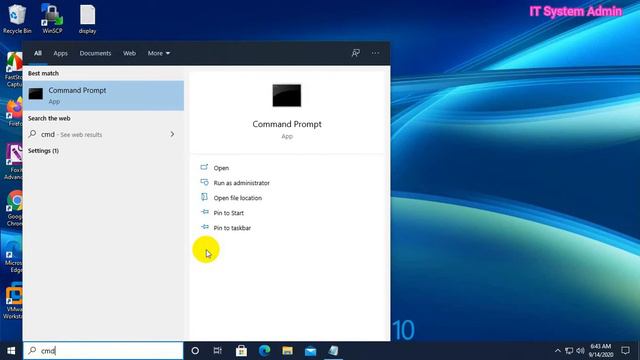Screen dimensions: 640x360
Task: Expand the More filter dropdown
Action: [x=159, y=53]
